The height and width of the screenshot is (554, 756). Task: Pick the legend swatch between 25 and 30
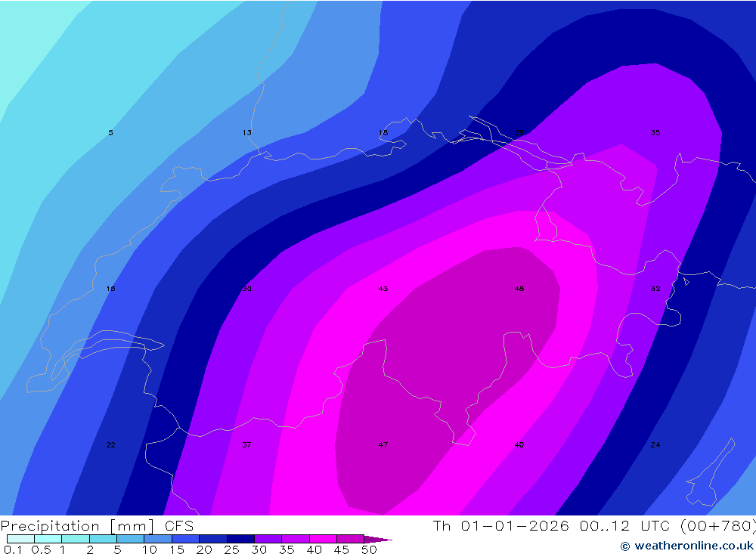click(x=240, y=539)
